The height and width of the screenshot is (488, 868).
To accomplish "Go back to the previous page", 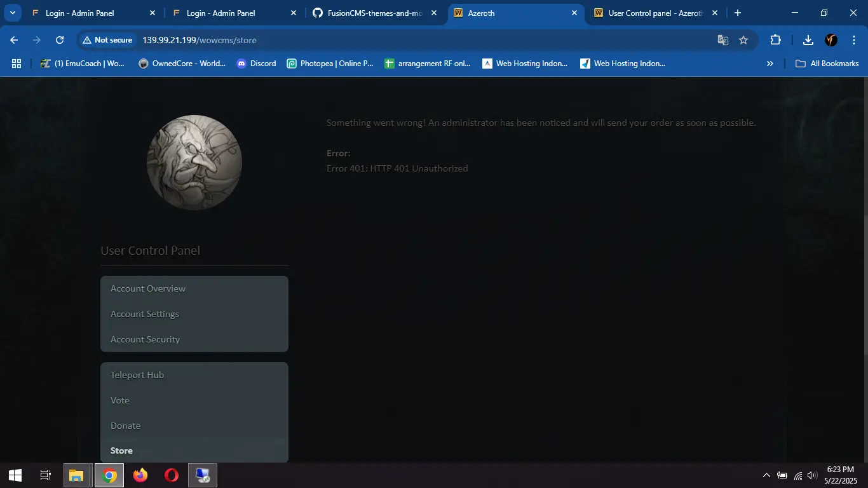I will click(x=14, y=40).
